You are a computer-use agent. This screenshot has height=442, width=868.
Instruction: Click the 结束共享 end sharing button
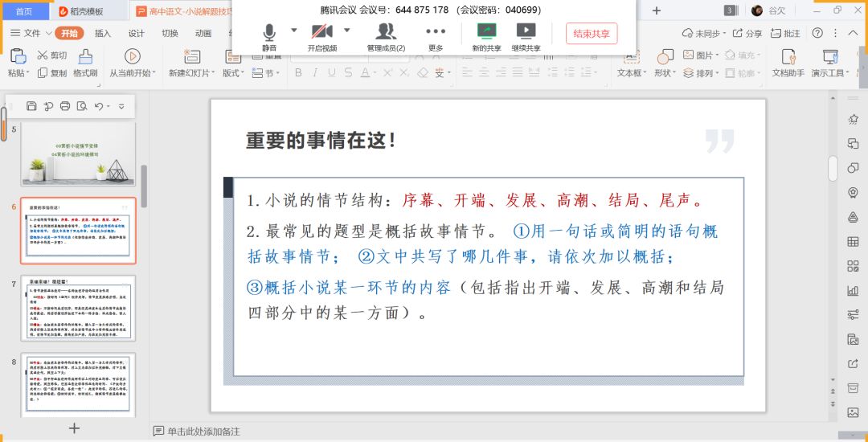click(x=592, y=34)
